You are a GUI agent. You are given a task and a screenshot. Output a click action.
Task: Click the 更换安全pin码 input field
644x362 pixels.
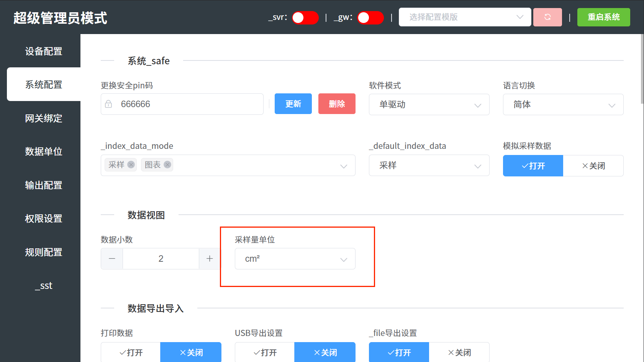(x=188, y=104)
